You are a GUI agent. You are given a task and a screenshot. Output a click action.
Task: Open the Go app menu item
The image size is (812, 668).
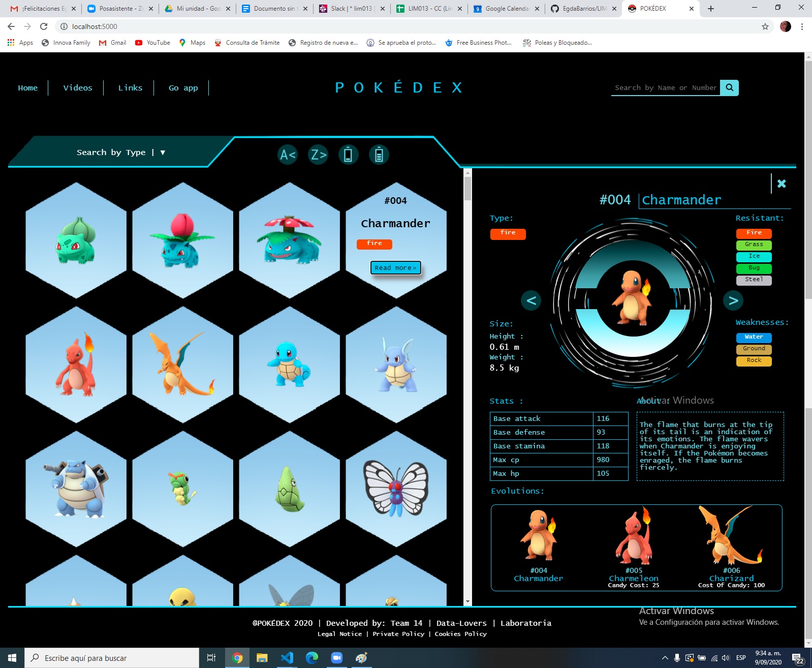183,87
